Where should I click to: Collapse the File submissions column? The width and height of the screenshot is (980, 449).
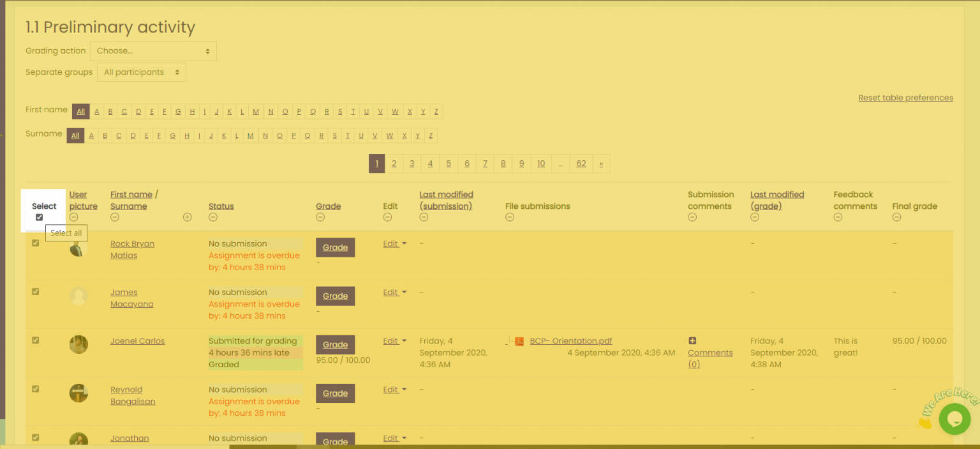[x=510, y=217]
